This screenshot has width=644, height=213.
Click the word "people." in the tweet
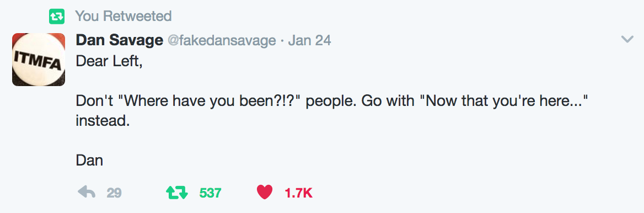[x=331, y=102]
